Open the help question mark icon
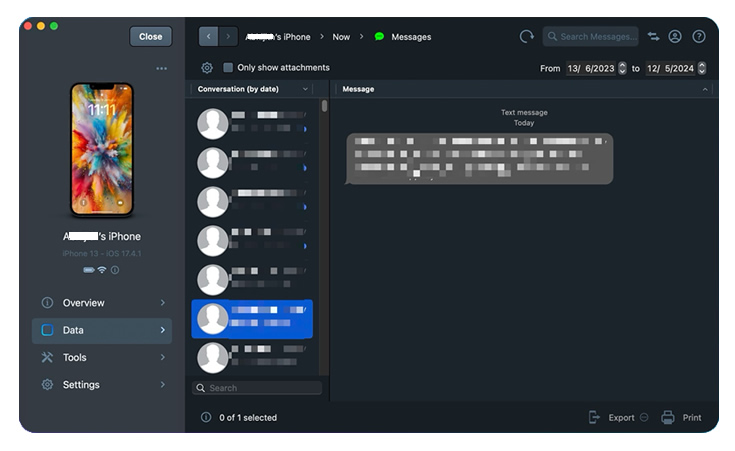 point(699,37)
